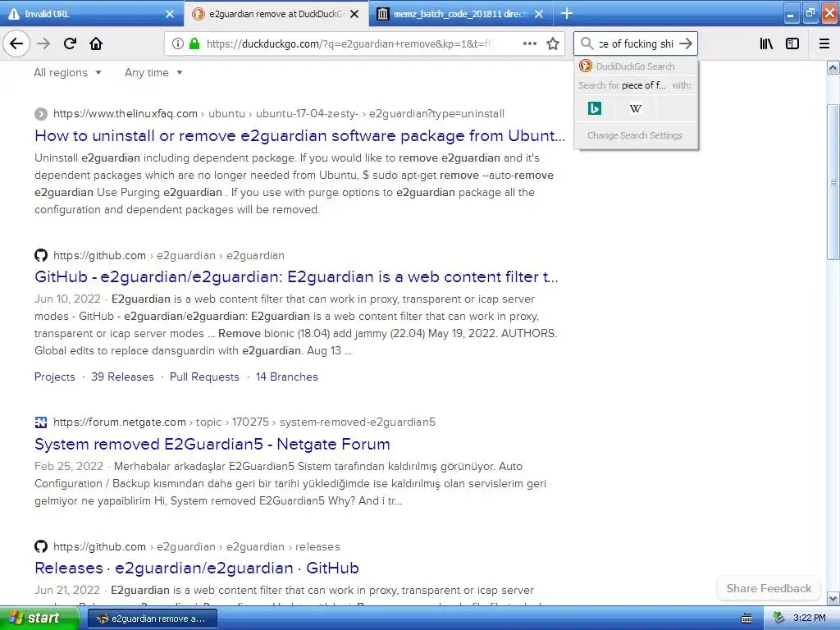Choose DuckDuckGo Search in the suggestions popup
The width and height of the screenshot is (840, 630).
pyautogui.click(x=636, y=66)
